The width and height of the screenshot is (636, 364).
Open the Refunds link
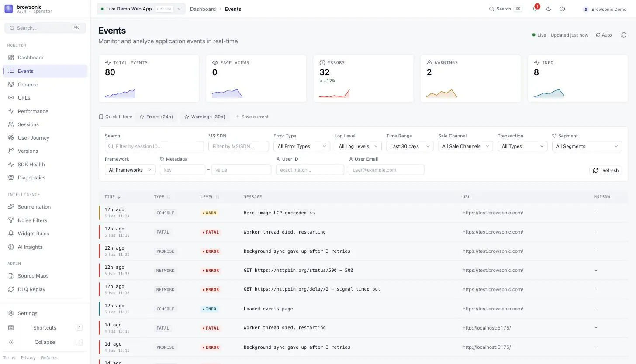coord(49,358)
